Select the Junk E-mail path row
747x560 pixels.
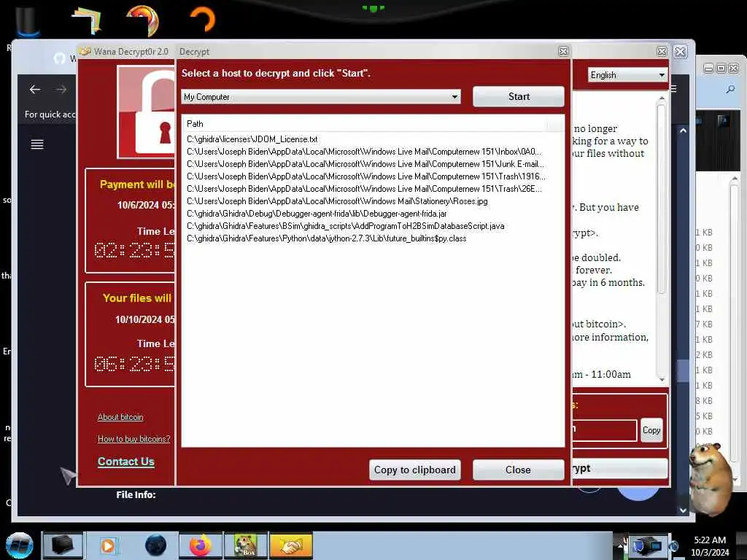(365, 164)
